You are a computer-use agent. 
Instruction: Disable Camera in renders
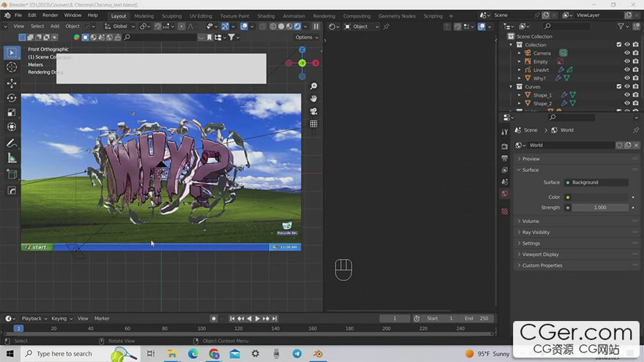[x=636, y=53]
